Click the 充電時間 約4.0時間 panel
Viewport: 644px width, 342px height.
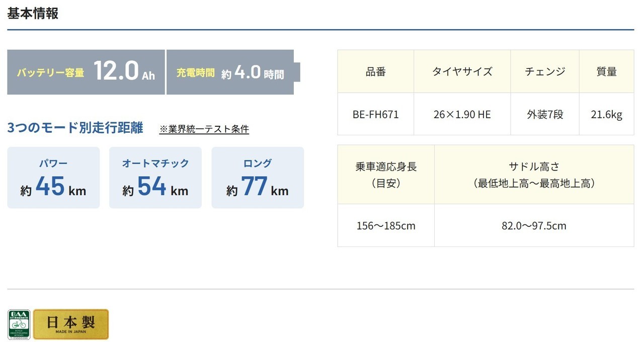click(230, 72)
